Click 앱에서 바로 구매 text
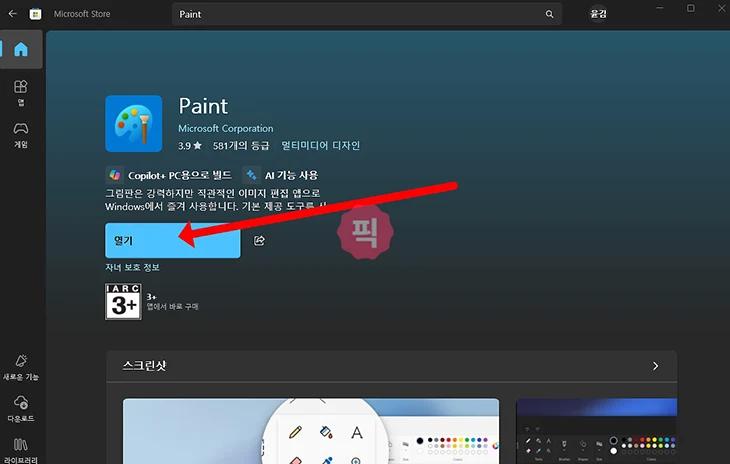 173,307
